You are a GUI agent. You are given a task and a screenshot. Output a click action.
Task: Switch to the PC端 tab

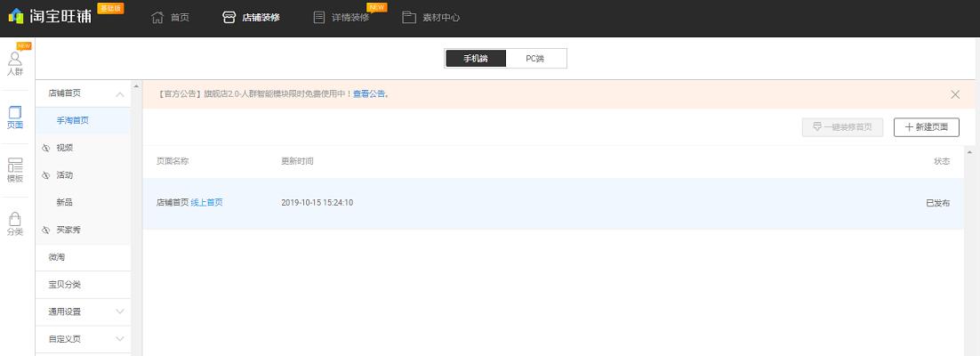(535, 59)
